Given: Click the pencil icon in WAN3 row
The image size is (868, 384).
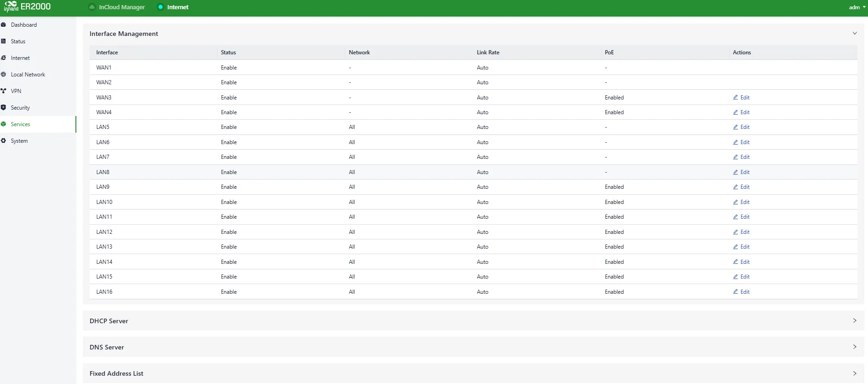Looking at the screenshot, I should pyautogui.click(x=736, y=97).
